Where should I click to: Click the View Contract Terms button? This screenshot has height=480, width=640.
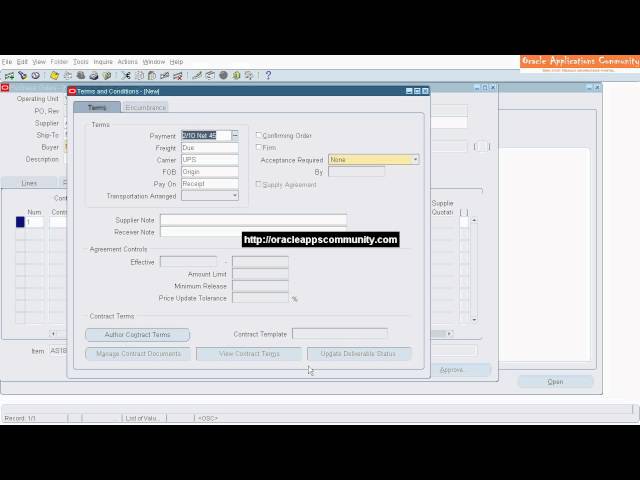(x=249, y=354)
